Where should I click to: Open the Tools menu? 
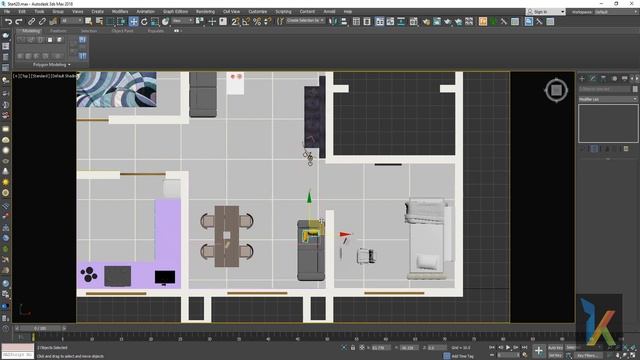point(39,11)
